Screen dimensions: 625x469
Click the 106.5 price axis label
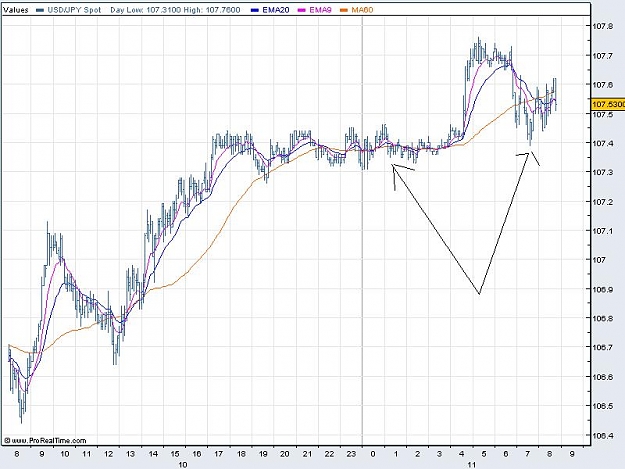coord(603,406)
